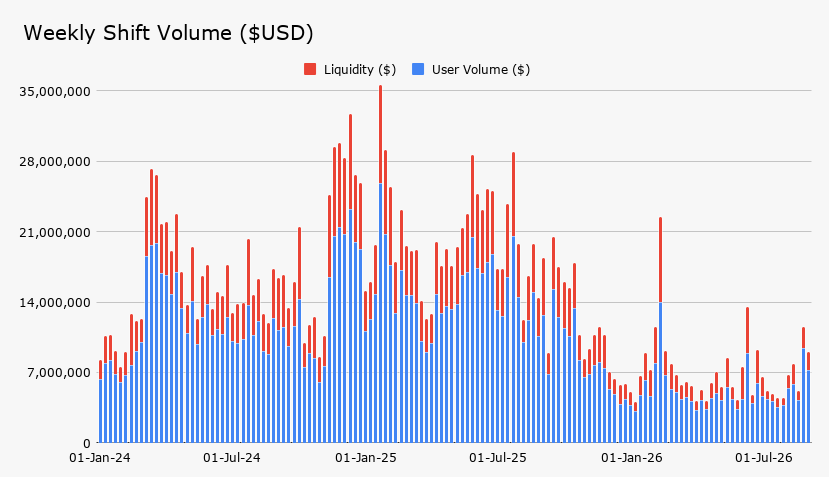Click the first bar at 01-Jan-24
Screen dimensions: 829x477
[x=100, y=401]
